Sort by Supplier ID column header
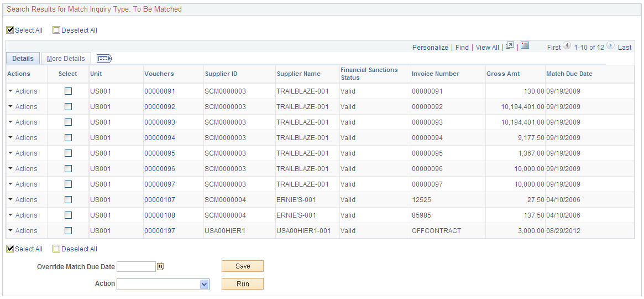Viewport: 644px width, 299px height. point(221,74)
